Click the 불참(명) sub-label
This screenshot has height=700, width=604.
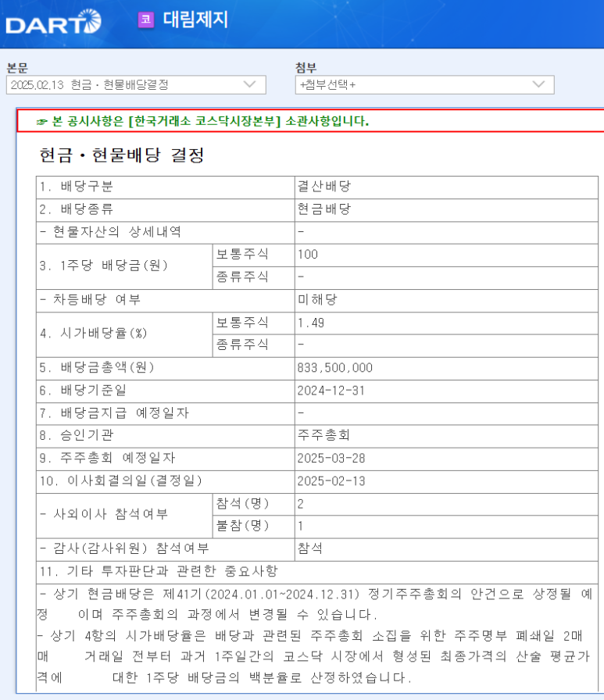[242, 526]
